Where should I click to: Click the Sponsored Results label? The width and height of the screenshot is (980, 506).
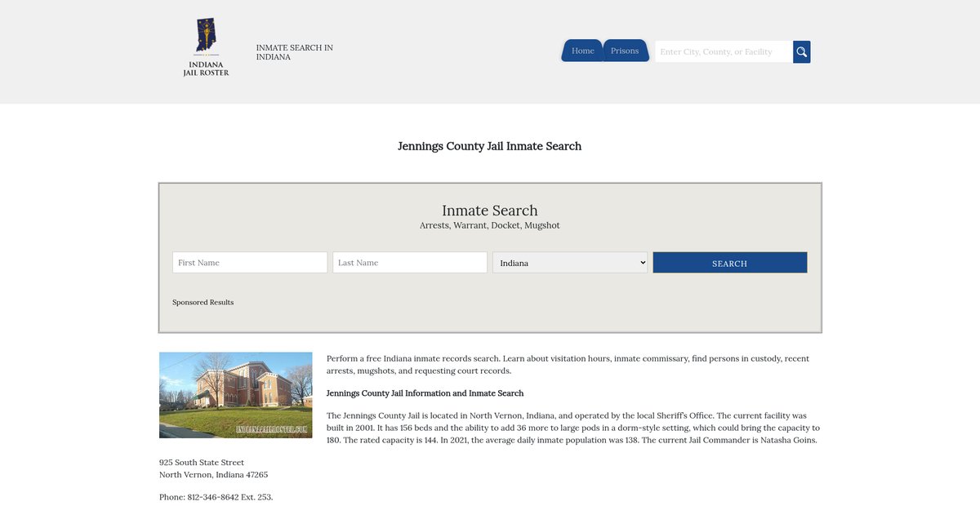[x=203, y=302]
